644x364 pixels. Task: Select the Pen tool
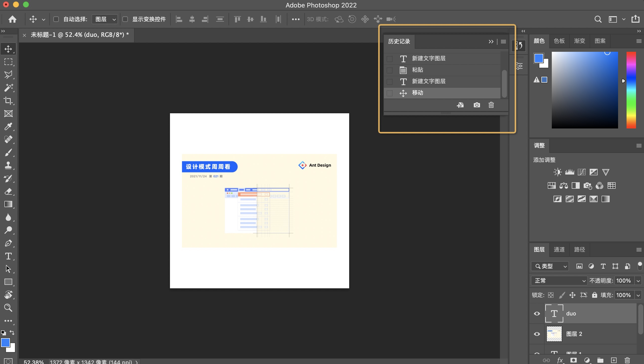tap(8, 243)
